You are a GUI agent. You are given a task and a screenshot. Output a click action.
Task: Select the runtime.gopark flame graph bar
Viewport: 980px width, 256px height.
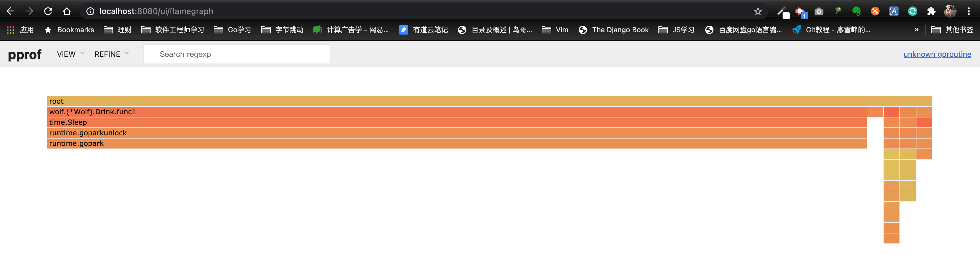point(457,144)
